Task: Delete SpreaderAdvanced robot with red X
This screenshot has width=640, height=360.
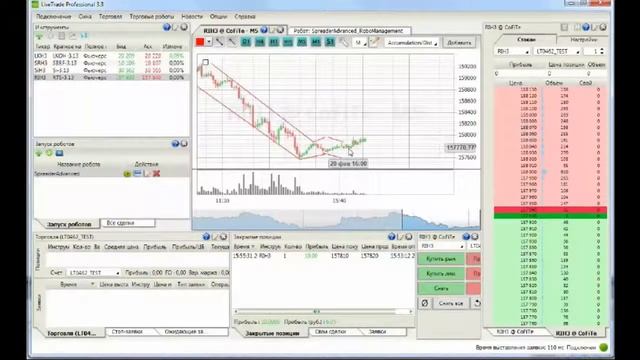Action: point(156,173)
